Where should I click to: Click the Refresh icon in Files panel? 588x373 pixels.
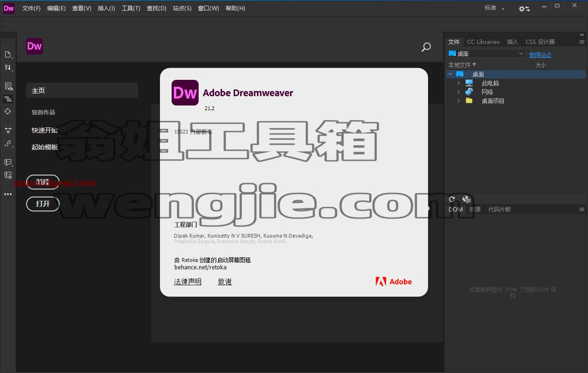pos(451,199)
